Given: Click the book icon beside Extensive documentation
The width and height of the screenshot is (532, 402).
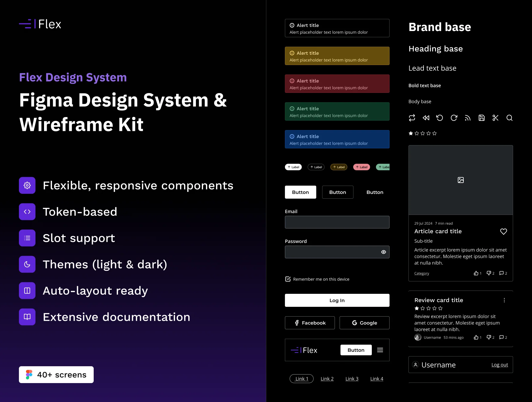Looking at the screenshot, I should coord(27,317).
